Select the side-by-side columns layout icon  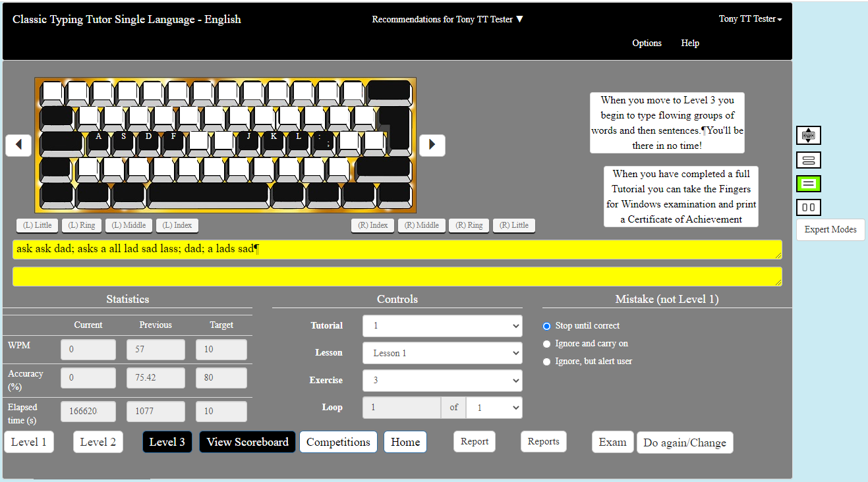coord(808,207)
